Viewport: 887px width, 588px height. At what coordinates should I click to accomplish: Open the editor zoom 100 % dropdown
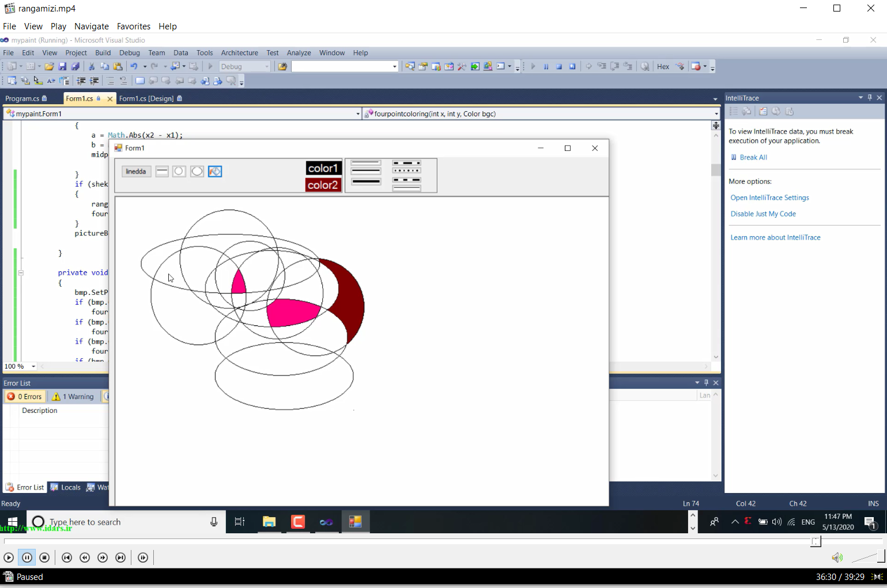[33, 366]
